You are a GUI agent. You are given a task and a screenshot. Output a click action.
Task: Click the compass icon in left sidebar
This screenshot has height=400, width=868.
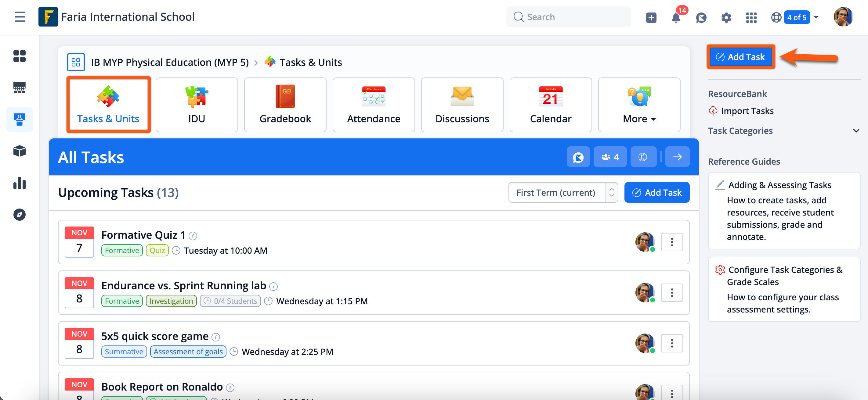(20, 214)
